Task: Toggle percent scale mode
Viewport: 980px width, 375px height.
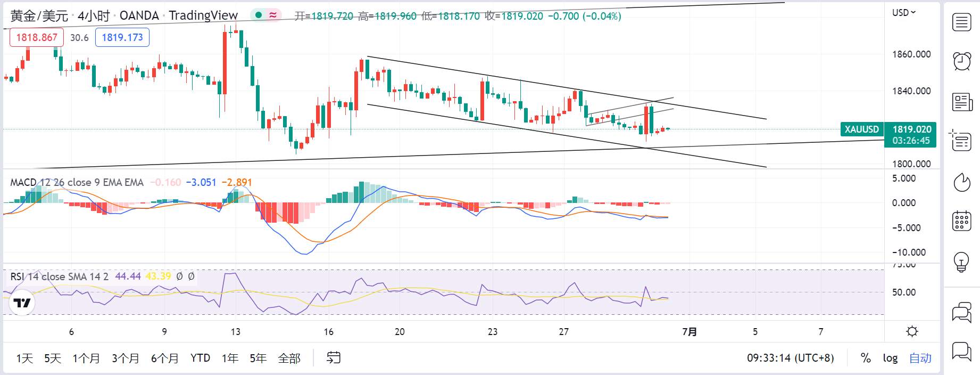Action: click(x=866, y=358)
